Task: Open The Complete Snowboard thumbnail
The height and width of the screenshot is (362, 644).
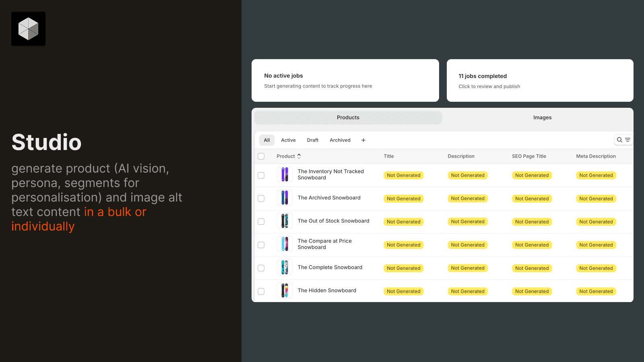Action: coord(285,267)
